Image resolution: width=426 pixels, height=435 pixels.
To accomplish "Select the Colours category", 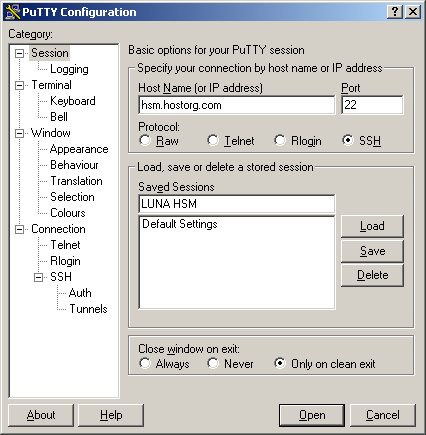I will click(x=68, y=213).
